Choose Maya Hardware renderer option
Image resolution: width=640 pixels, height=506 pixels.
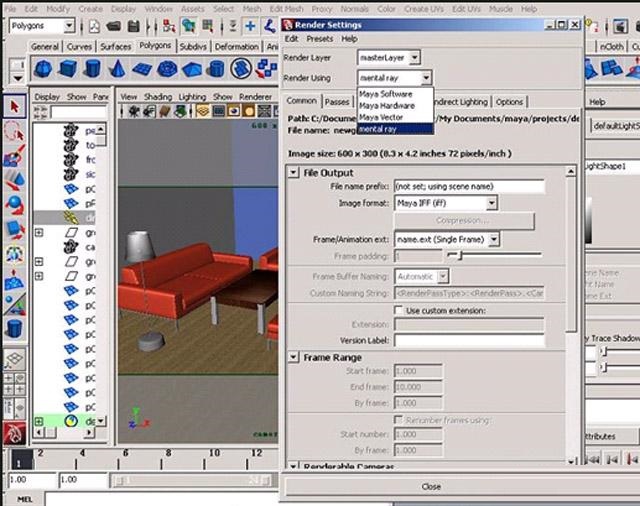(x=395, y=106)
